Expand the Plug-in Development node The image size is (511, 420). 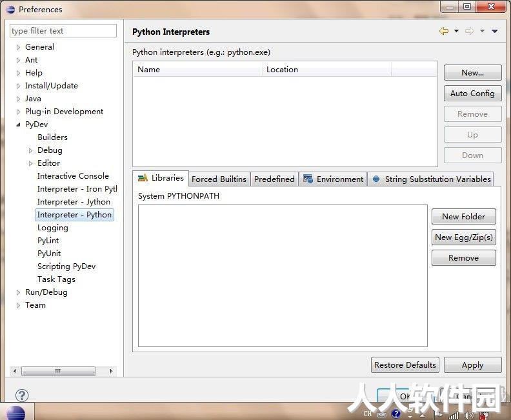click(18, 112)
